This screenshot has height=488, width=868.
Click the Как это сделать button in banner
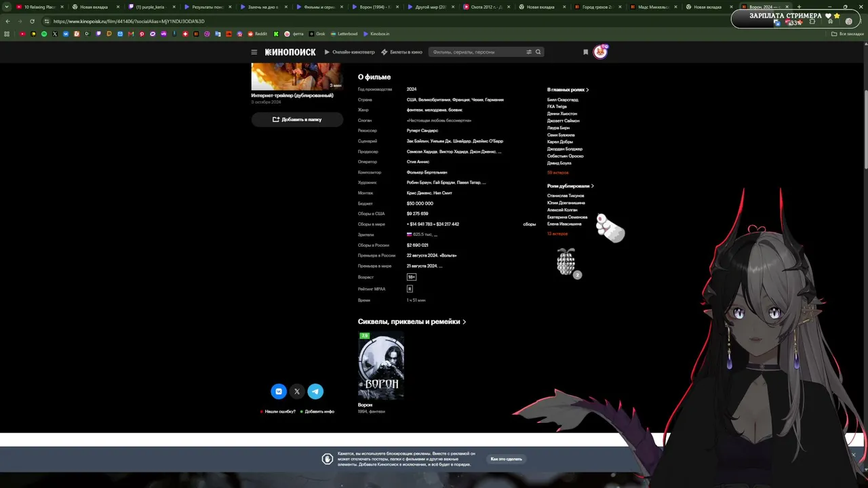point(507,459)
